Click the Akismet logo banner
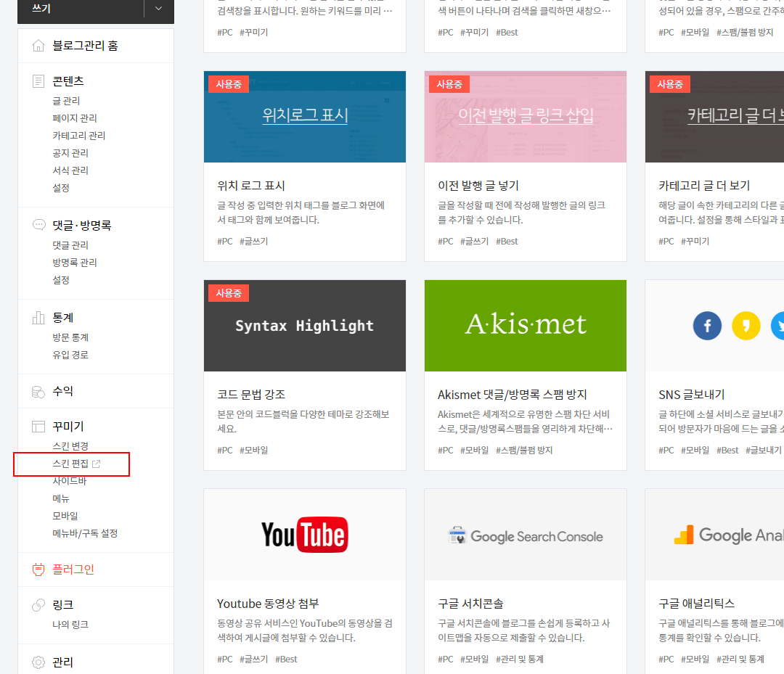The width and height of the screenshot is (784, 674). 526,325
